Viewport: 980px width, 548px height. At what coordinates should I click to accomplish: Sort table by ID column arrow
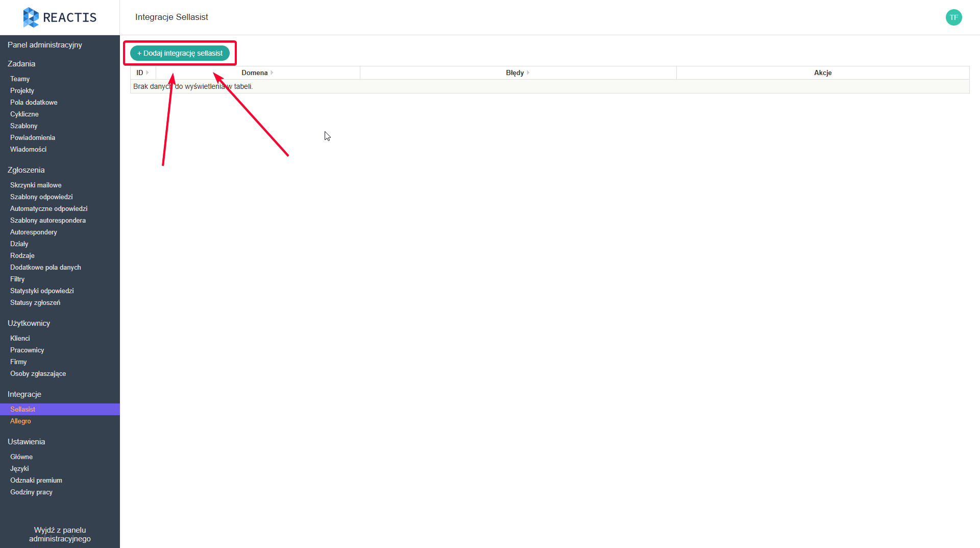click(148, 73)
